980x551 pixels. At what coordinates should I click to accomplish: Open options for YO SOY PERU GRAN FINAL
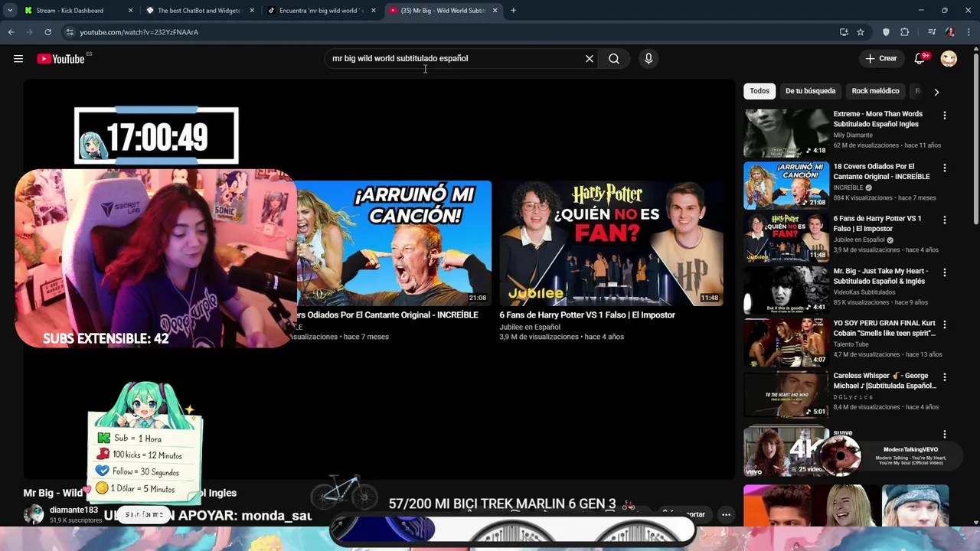[x=944, y=324]
